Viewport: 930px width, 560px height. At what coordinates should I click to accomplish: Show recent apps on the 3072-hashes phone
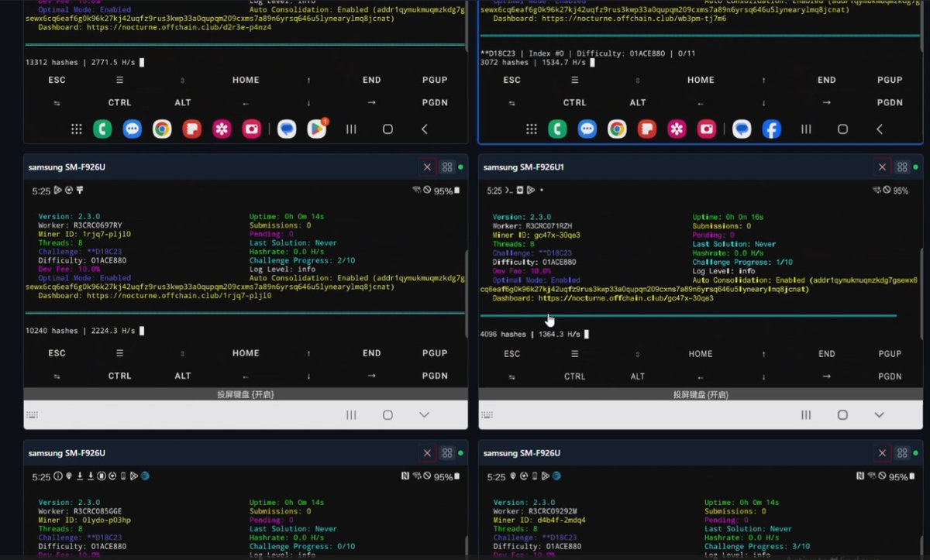806,129
